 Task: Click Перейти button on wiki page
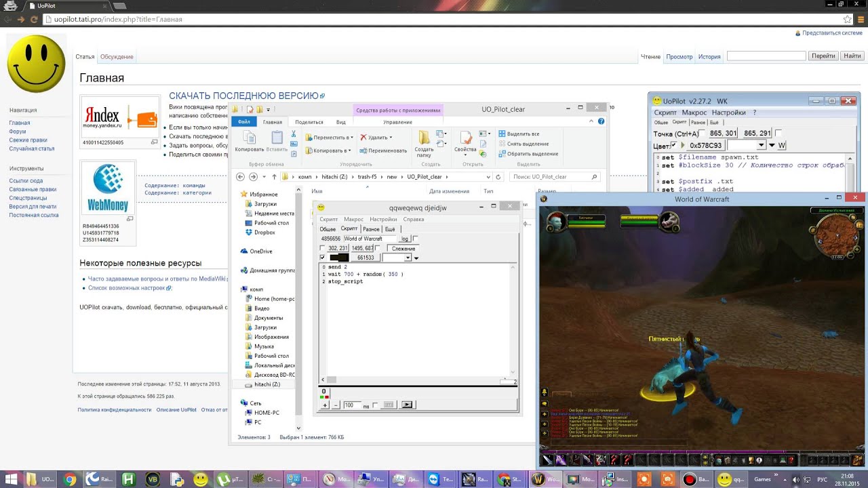click(823, 56)
